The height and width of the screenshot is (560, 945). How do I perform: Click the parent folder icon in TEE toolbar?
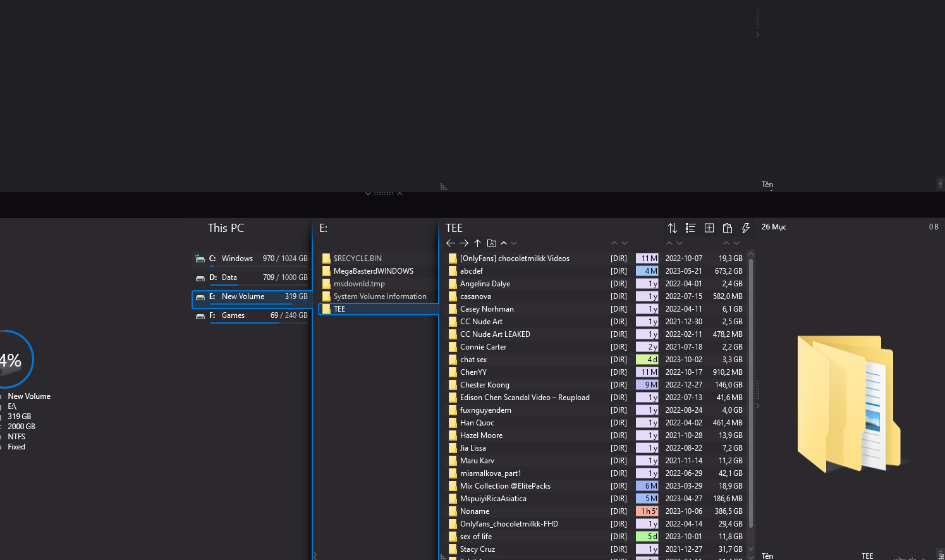(x=492, y=243)
